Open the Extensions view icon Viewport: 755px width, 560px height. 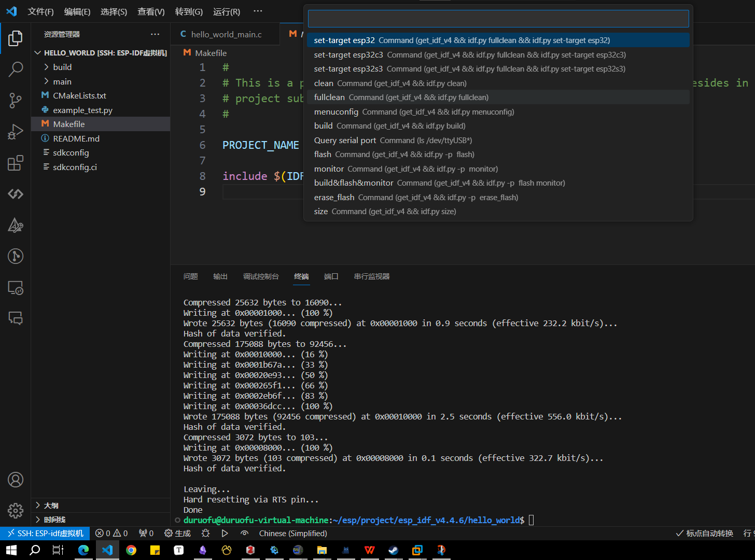click(16, 163)
